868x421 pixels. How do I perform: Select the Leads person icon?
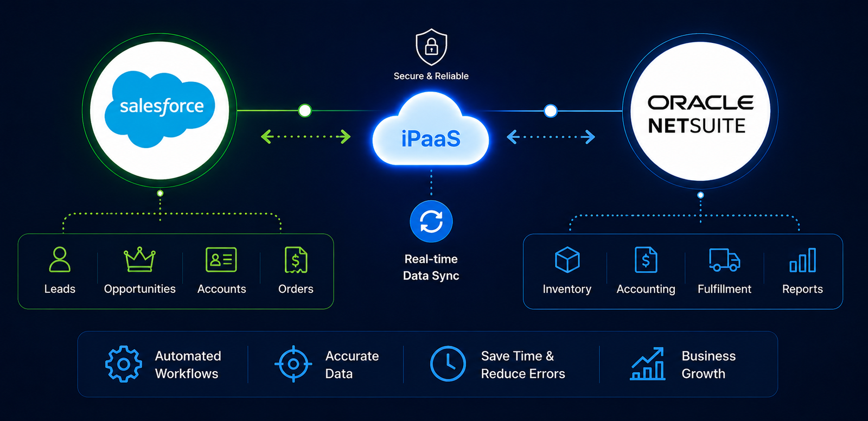(60, 259)
